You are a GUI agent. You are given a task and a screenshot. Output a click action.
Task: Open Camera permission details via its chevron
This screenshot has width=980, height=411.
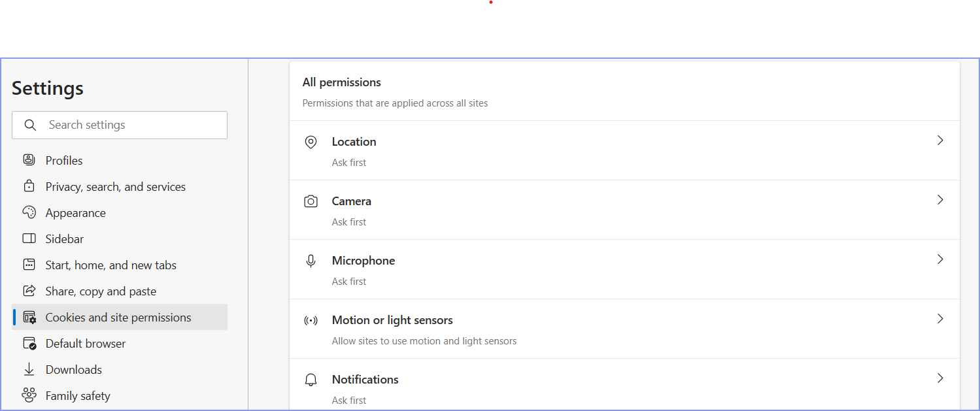(940, 199)
